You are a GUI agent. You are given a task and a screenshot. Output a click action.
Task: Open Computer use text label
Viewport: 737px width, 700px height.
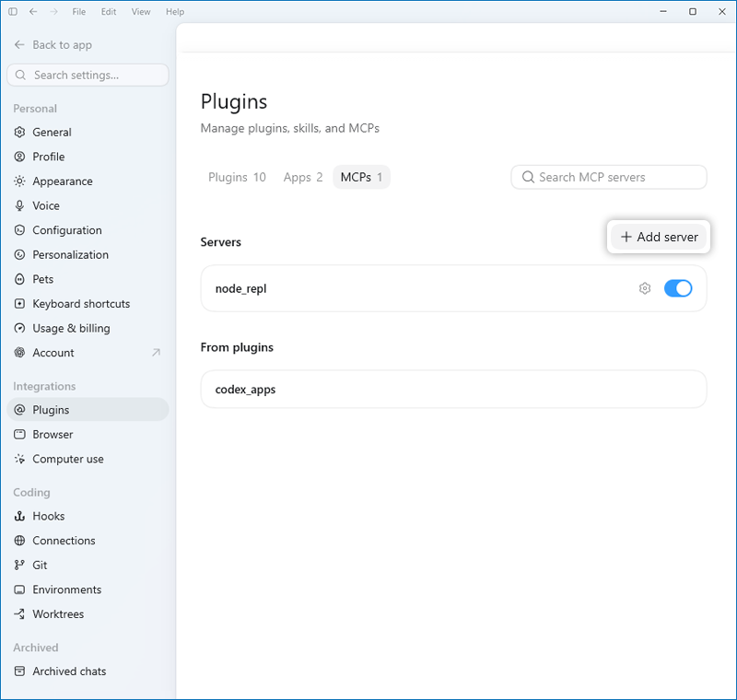[68, 459]
